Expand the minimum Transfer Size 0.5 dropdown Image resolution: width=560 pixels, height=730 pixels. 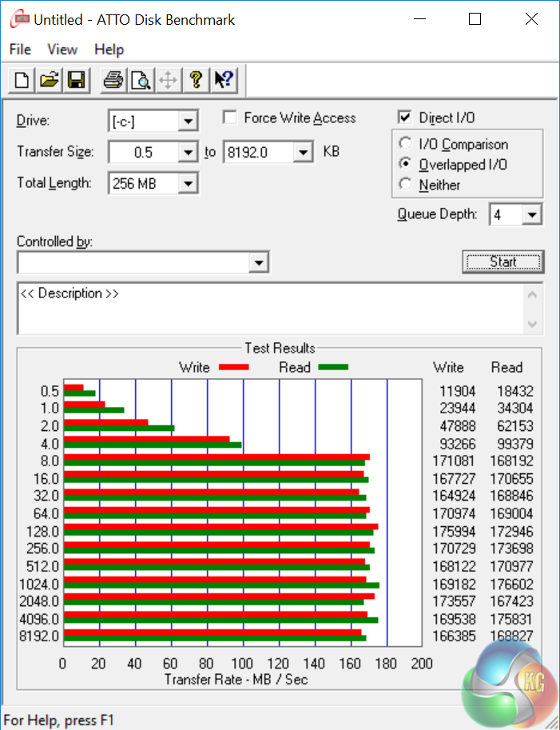(x=188, y=152)
